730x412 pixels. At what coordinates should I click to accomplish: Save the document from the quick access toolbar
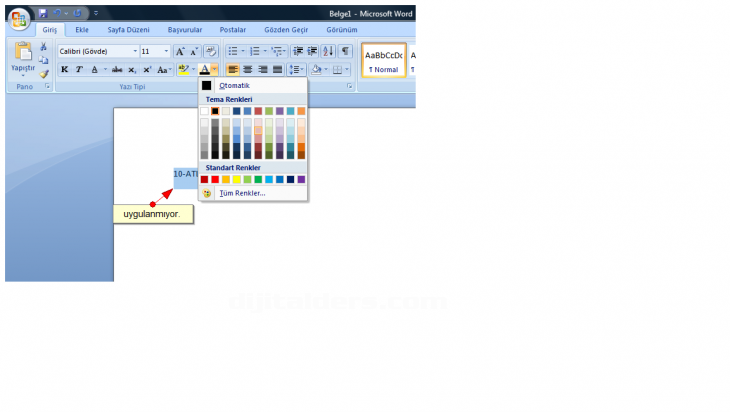[43, 14]
